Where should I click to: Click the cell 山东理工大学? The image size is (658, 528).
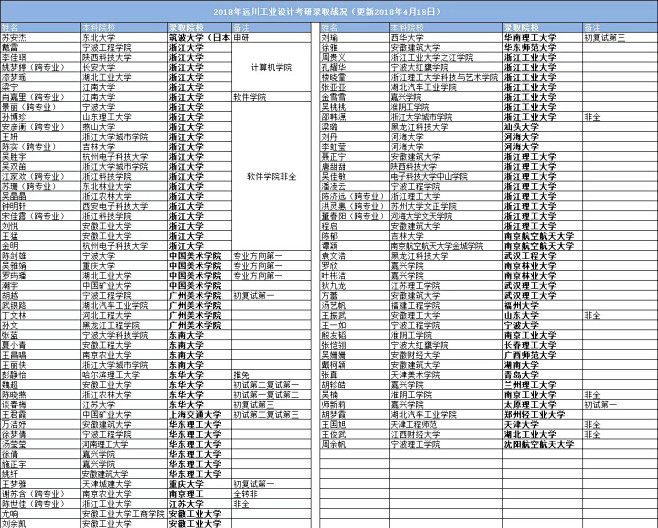[x=124, y=117]
